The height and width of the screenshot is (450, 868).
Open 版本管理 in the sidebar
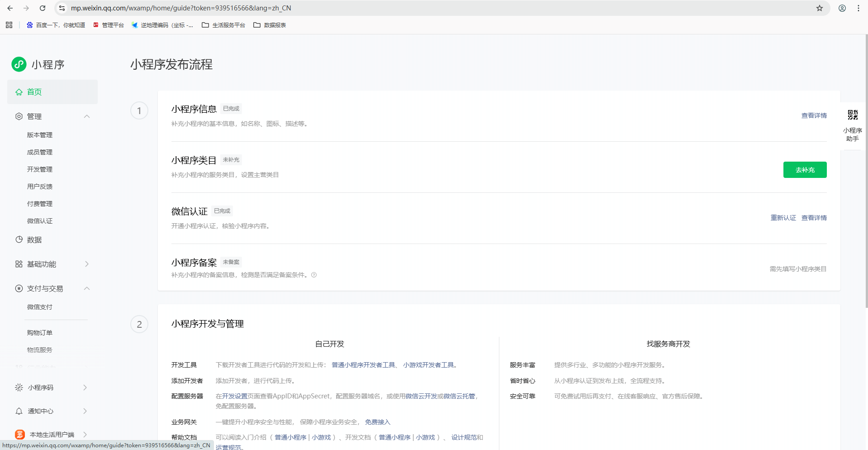tap(40, 135)
